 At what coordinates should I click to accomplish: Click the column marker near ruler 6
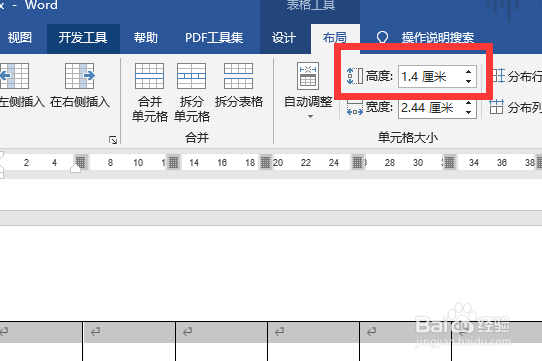coord(80,162)
